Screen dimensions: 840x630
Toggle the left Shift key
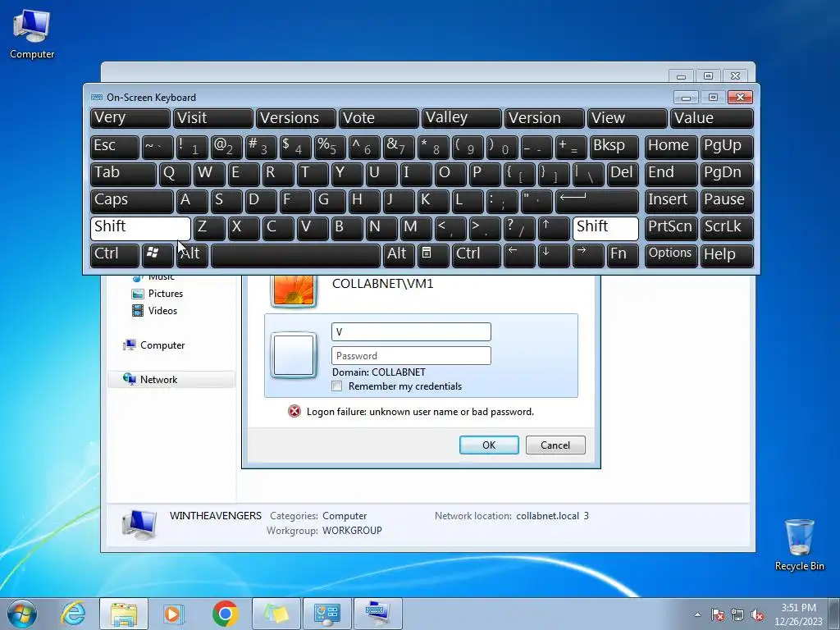click(x=140, y=228)
